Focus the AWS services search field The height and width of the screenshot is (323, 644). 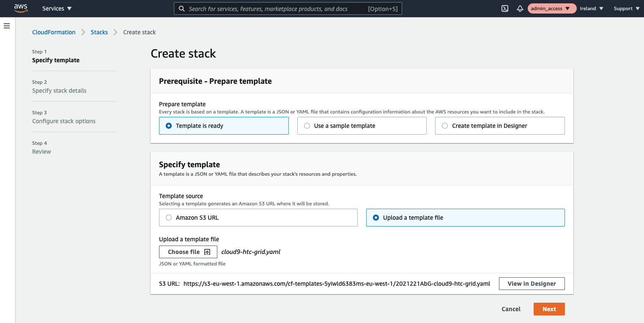click(x=275, y=8)
